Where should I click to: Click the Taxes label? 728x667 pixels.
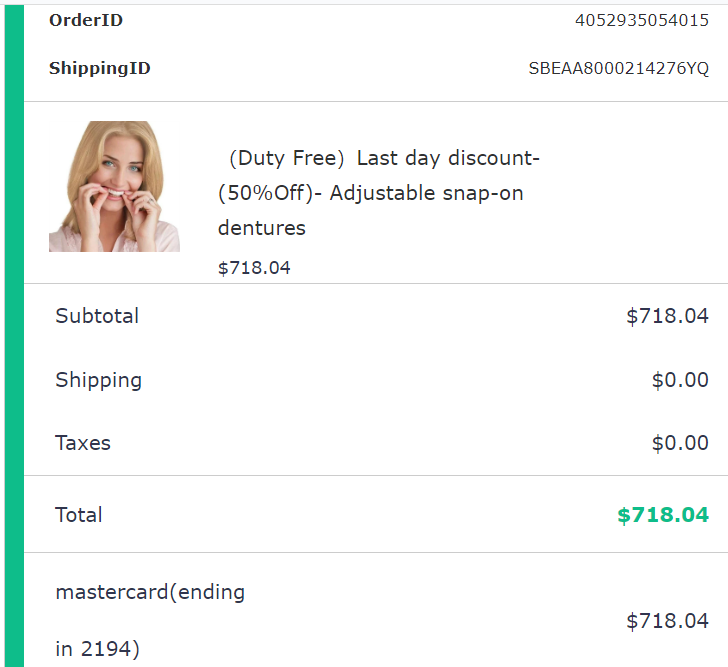click(x=83, y=443)
